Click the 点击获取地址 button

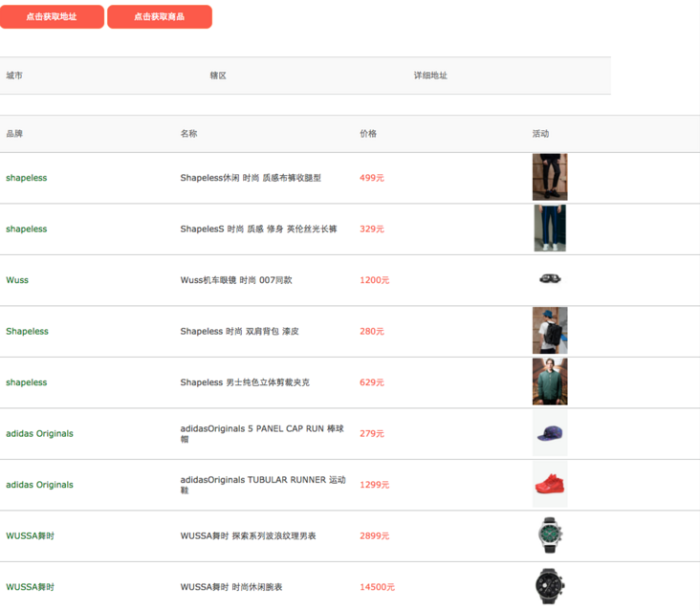tap(52, 17)
